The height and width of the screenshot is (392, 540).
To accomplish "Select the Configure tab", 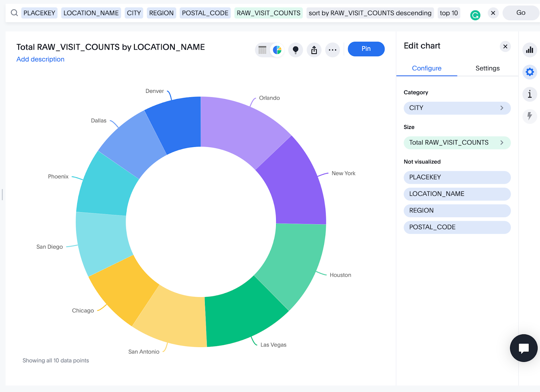I will click(427, 68).
